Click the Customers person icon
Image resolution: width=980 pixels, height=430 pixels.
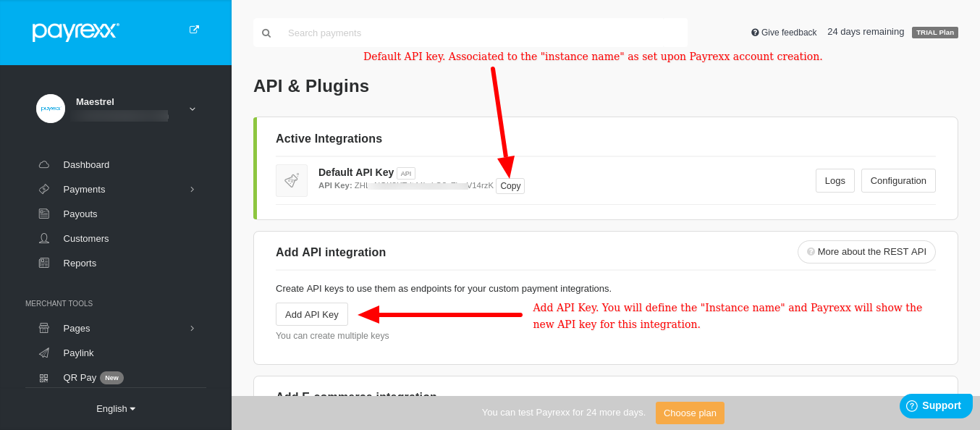pos(44,238)
